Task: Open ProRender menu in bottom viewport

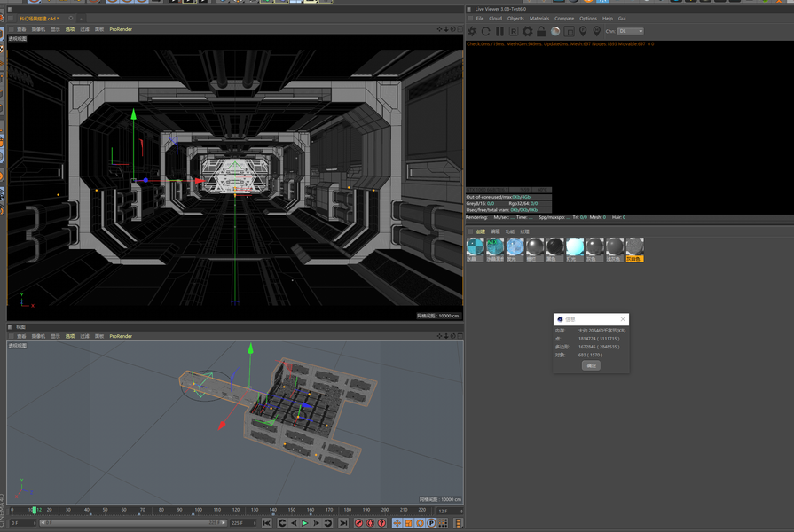Action: [121, 336]
